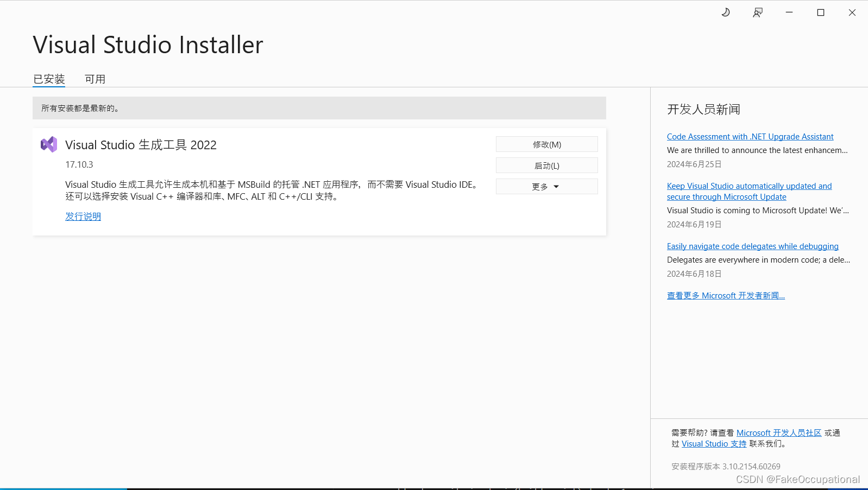Open Keep Visual Studio automatically updated article
Image resolution: width=868 pixels, height=490 pixels.
749,192
